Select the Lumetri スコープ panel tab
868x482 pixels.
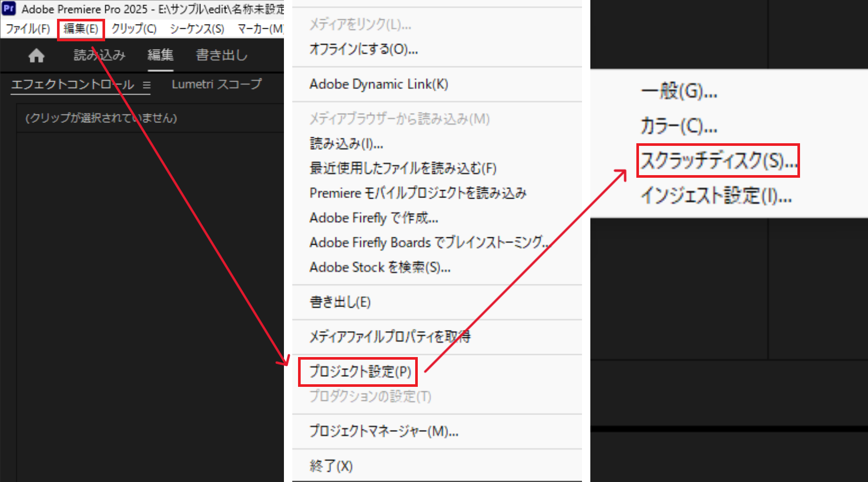[x=216, y=84]
